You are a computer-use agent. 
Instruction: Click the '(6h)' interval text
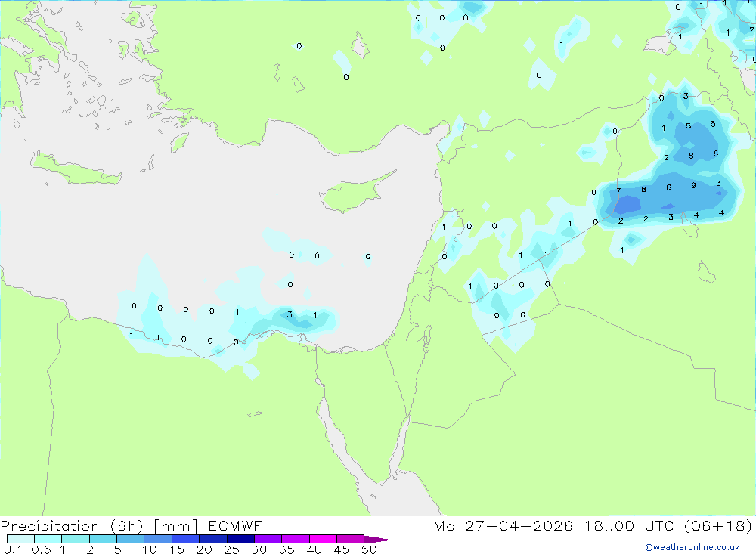[x=126, y=526]
